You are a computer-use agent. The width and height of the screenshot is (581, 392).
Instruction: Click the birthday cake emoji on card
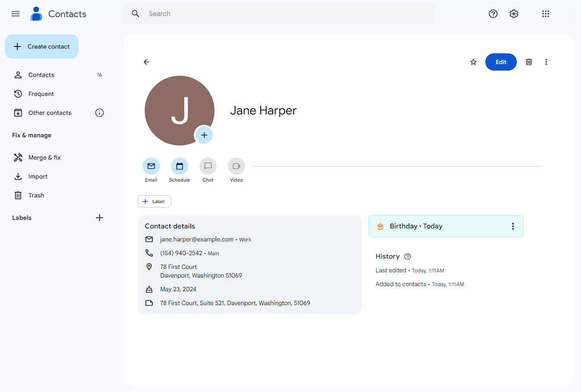coord(380,226)
